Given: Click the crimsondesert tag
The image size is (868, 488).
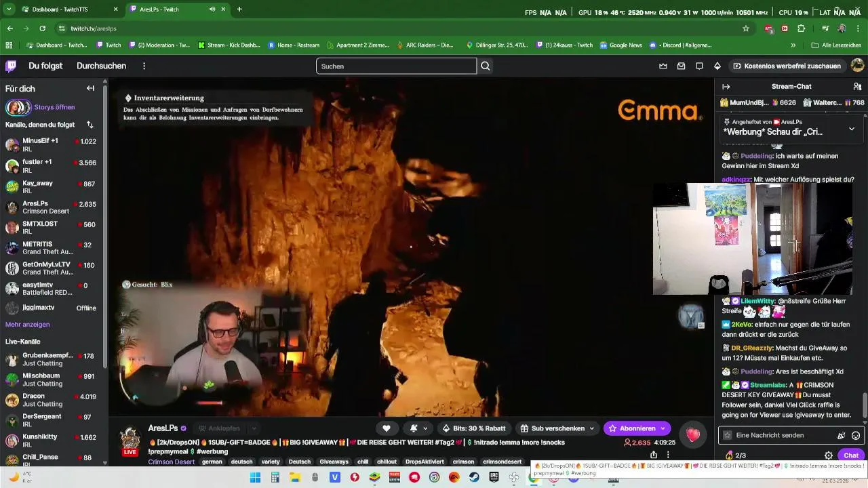Looking at the screenshot, I should [502, 462].
